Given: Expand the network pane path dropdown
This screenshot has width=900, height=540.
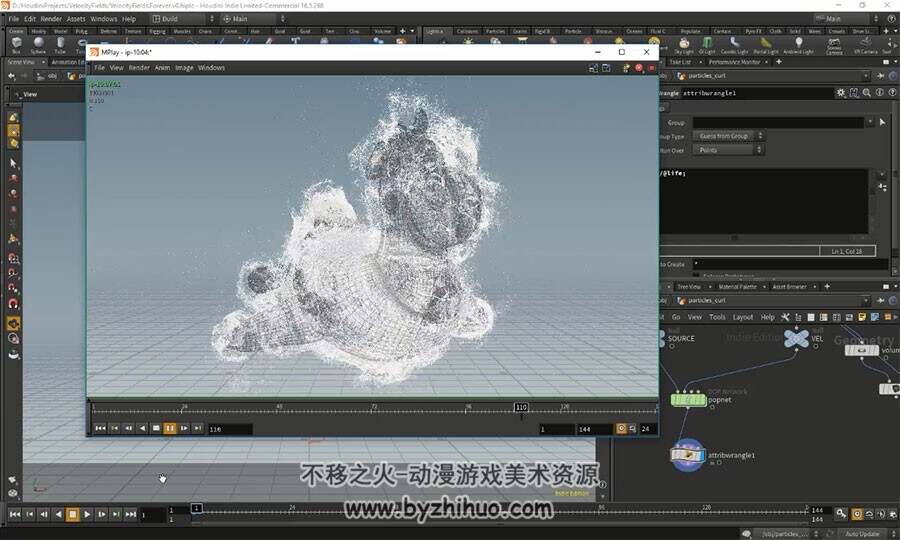Looking at the screenshot, I should (x=866, y=300).
